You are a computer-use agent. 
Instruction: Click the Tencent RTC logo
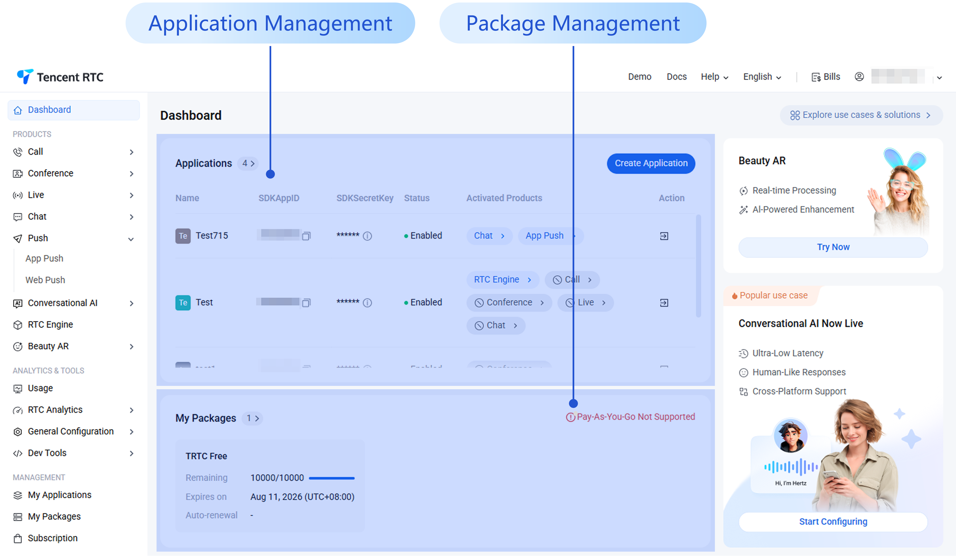60,77
